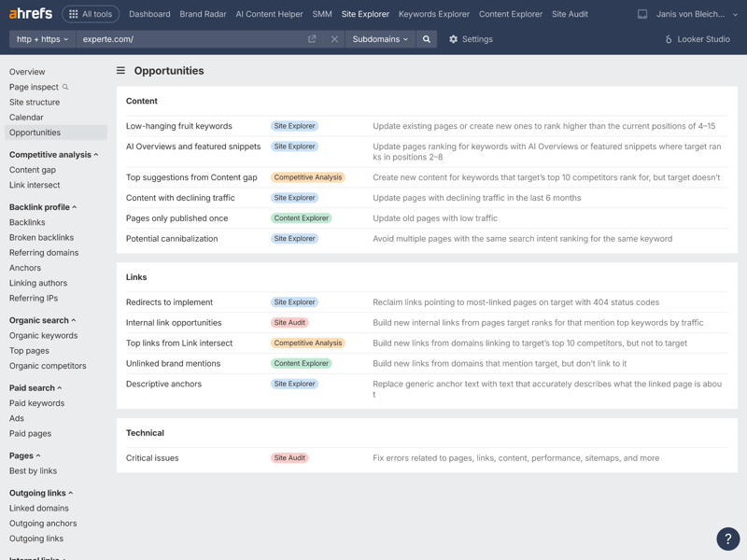747x560 pixels.
Task: Open Settings with the gear icon
Action: pyautogui.click(x=454, y=39)
